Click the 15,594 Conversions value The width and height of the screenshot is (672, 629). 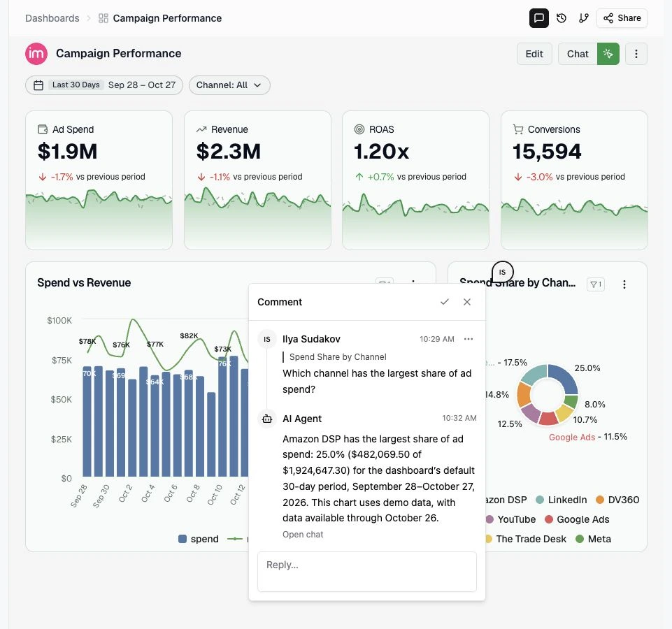click(547, 151)
